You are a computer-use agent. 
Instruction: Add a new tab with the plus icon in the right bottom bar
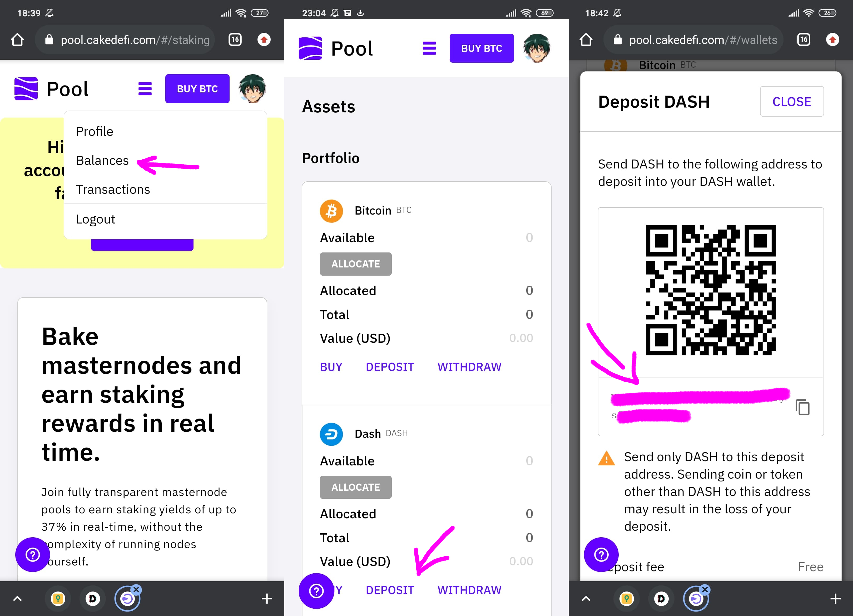[835, 599]
